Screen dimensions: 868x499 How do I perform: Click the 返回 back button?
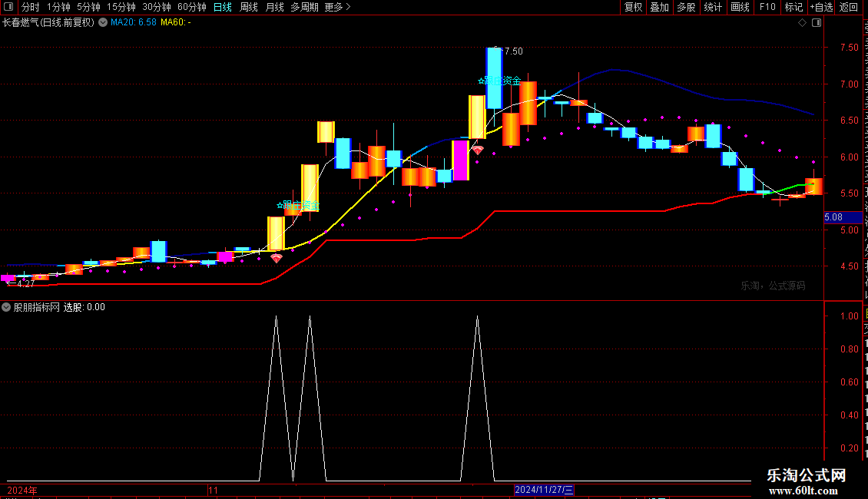pos(849,7)
